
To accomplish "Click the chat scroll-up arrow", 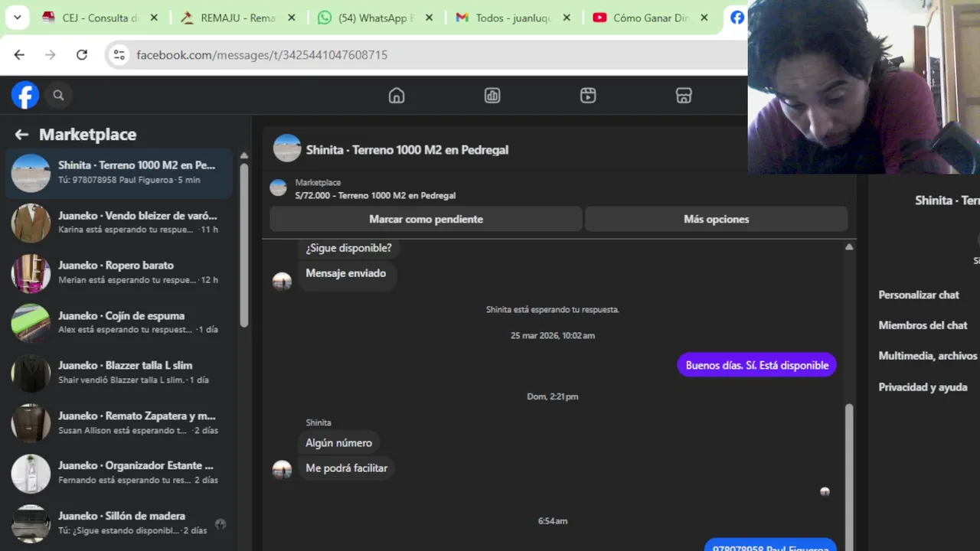I will 849,246.
